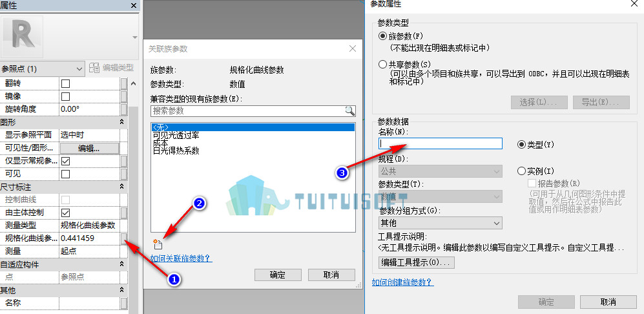Enable the 可见 checkbox
This screenshot has height=314, width=644.
coord(65,173)
